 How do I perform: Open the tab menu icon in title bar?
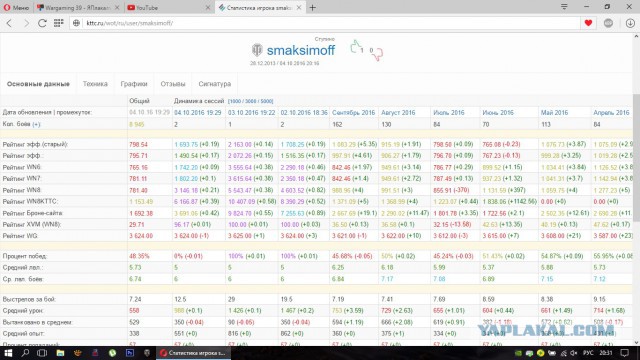pyautogui.click(x=564, y=7)
